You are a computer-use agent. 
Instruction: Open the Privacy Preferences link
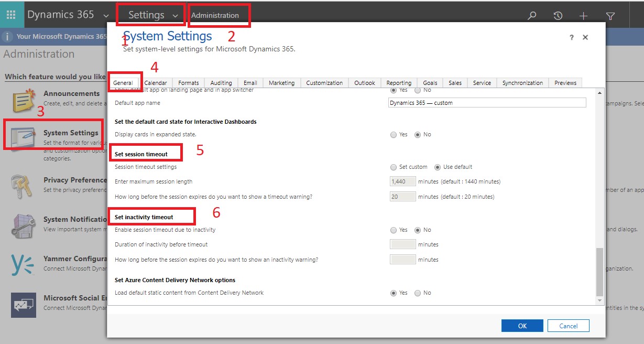coord(75,180)
